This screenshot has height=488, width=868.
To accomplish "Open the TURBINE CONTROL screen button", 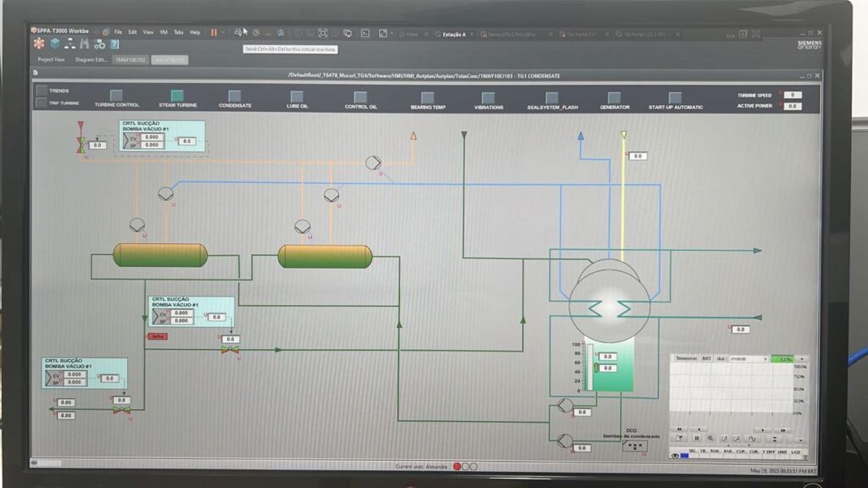I will (116, 95).
